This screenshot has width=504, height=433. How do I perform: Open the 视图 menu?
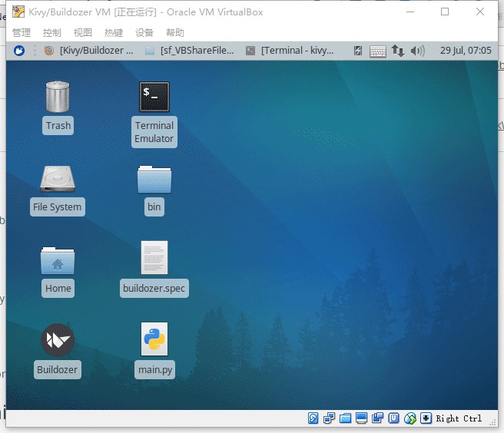click(83, 32)
